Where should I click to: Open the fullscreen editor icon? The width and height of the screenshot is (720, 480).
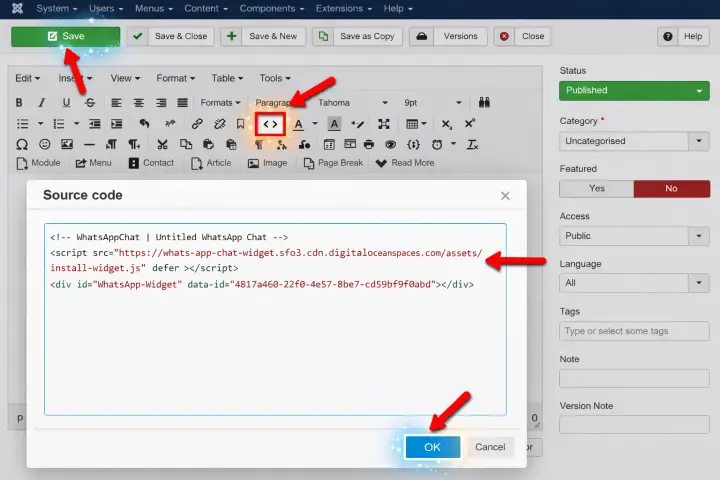(x=384, y=124)
